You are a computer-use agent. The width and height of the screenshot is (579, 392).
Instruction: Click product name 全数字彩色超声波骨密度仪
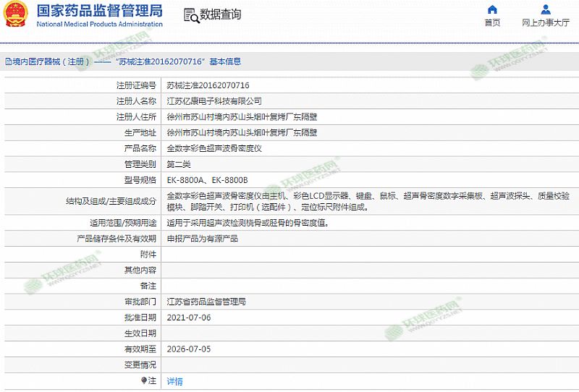[214, 148]
